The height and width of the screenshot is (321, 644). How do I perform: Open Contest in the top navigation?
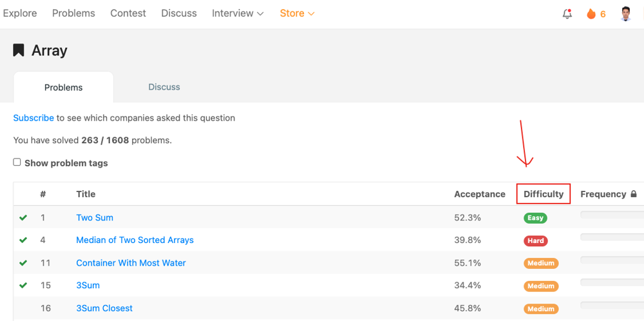(x=128, y=14)
